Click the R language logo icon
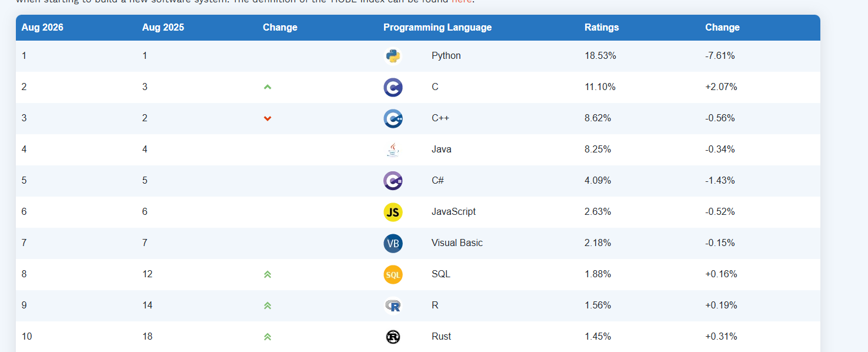 click(393, 305)
